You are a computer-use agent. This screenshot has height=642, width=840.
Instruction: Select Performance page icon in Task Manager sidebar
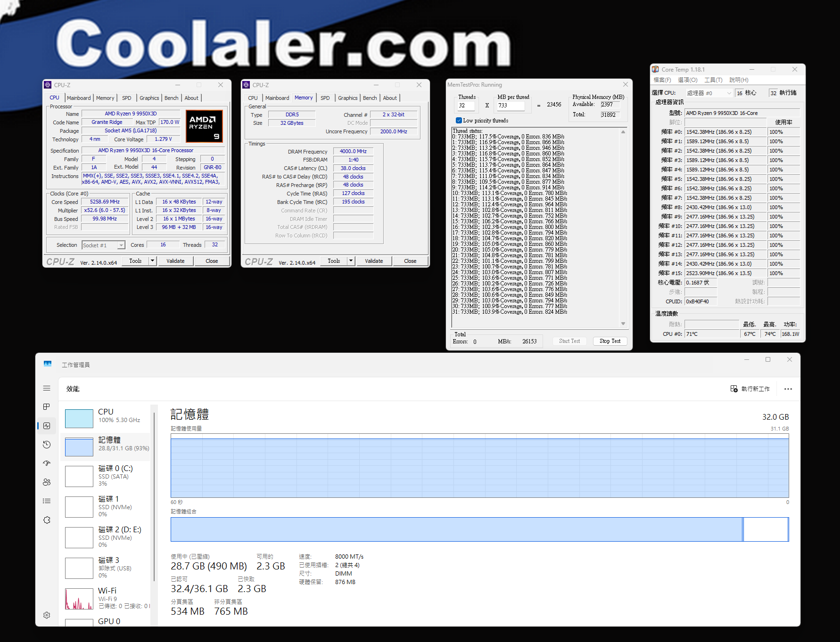coord(47,426)
